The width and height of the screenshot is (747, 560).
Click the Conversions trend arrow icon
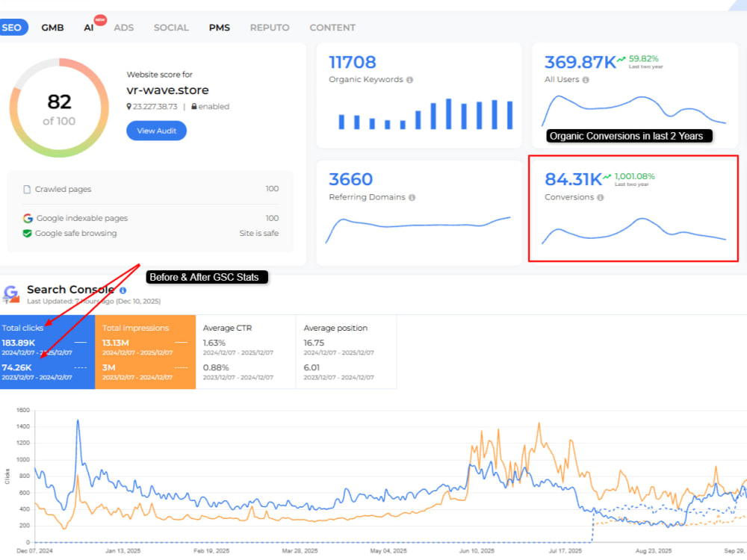[x=607, y=177]
